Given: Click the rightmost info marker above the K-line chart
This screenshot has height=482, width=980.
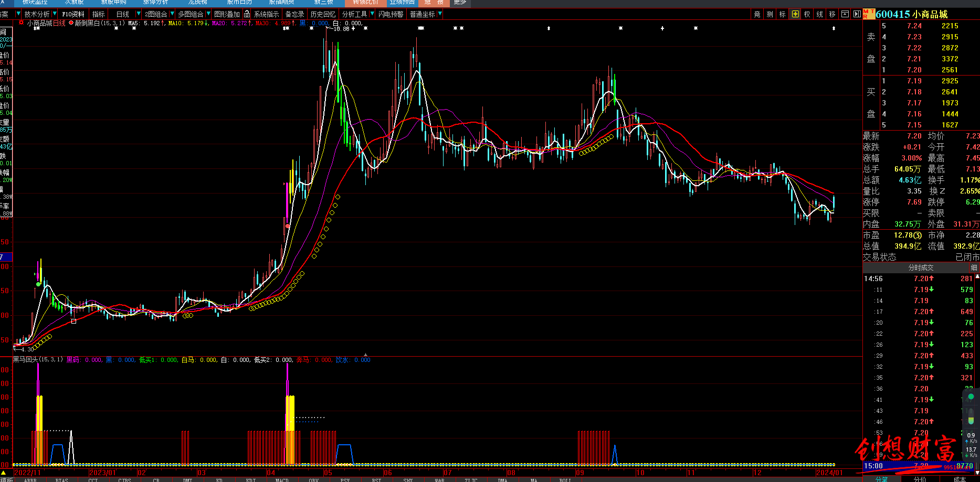Looking at the screenshot, I should [x=834, y=28].
